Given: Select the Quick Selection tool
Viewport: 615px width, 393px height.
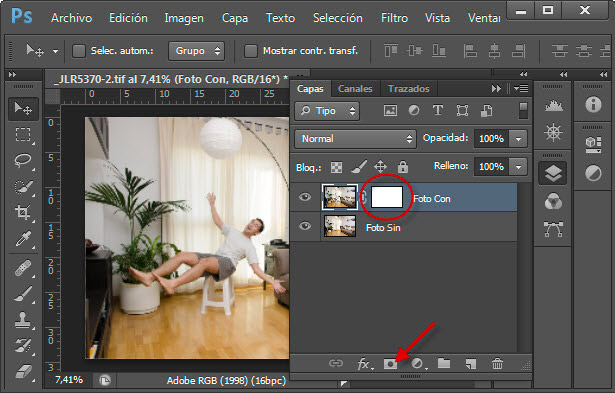Looking at the screenshot, I should point(23,187).
